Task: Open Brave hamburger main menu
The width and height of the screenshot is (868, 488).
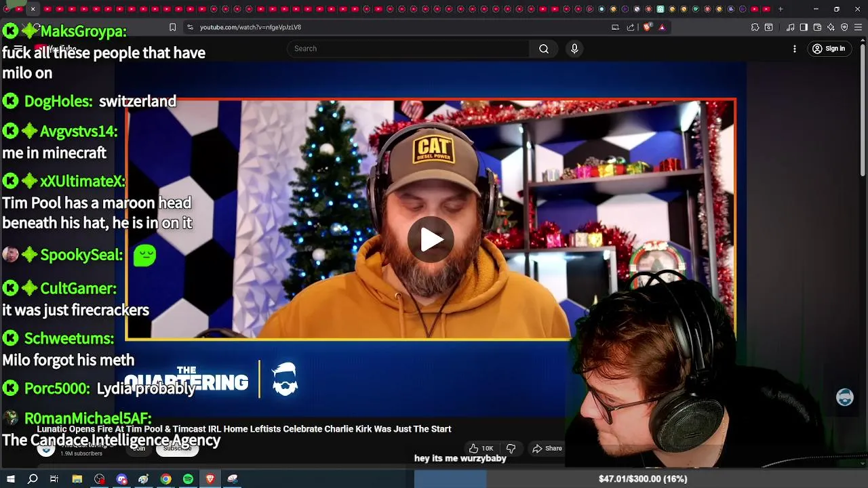Action: pyautogui.click(x=858, y=27)
